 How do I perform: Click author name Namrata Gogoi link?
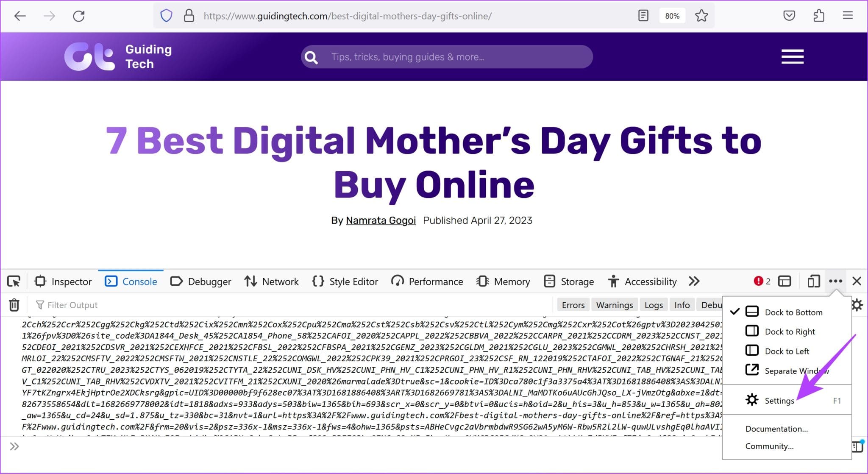coord(380,220)
